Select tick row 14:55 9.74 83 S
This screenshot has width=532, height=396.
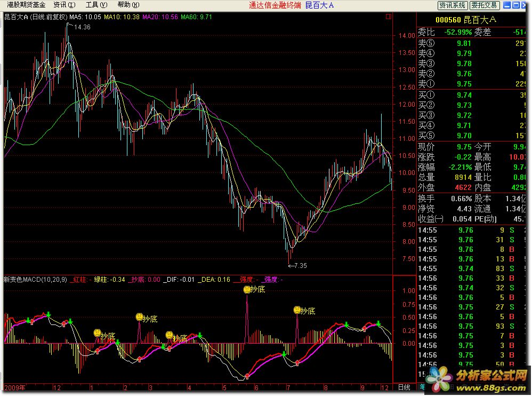[x=472, y=268]
